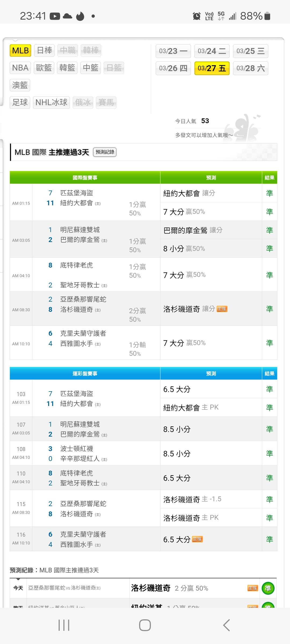The height and width of the screenshot is (644, 290).
Task: Choose date 03/28 六
Action: click(x=251, y=68)
